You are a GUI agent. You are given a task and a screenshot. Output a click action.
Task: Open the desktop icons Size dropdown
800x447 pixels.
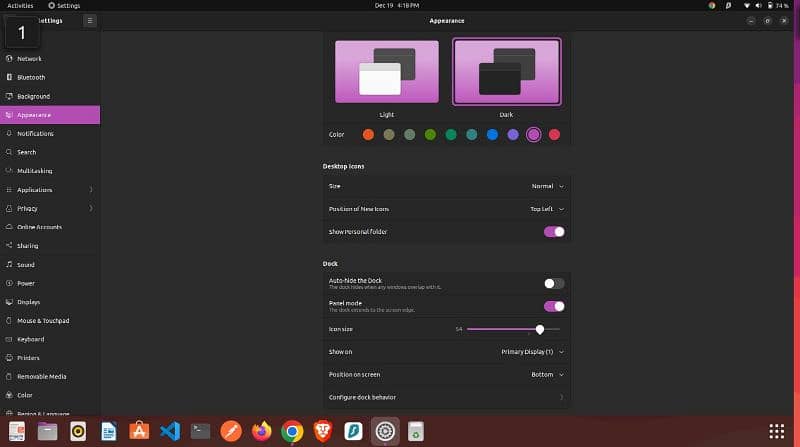tap(547, 186)
